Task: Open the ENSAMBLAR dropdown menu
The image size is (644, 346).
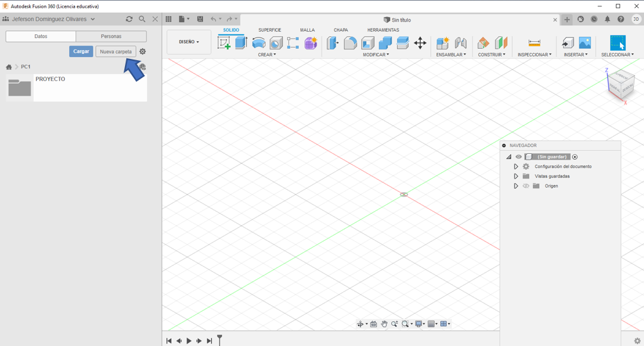Action: [x=451, y=54]
